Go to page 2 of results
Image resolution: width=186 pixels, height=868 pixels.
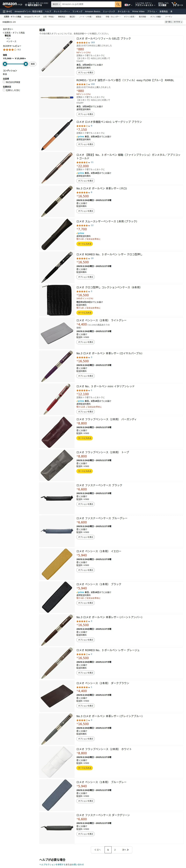click(115, 850)
